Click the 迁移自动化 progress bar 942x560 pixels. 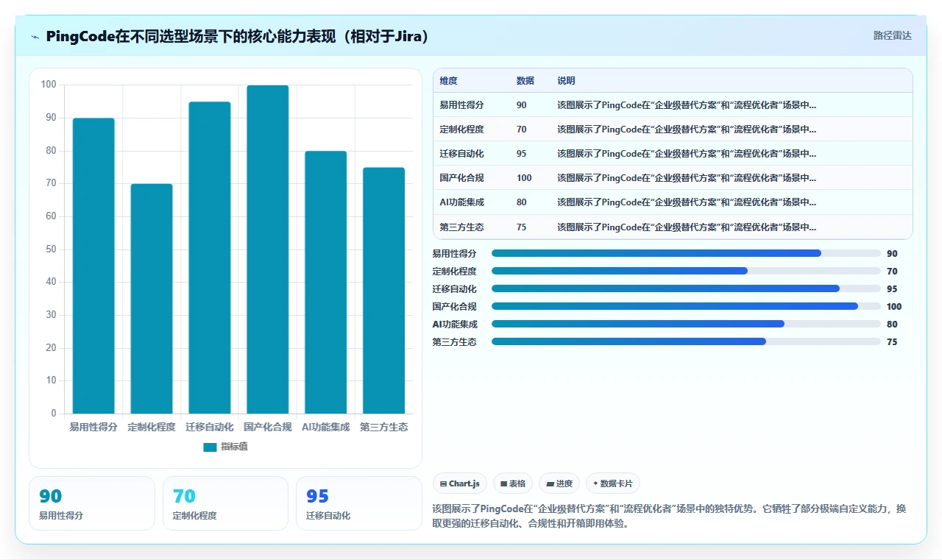pos(686,288)
